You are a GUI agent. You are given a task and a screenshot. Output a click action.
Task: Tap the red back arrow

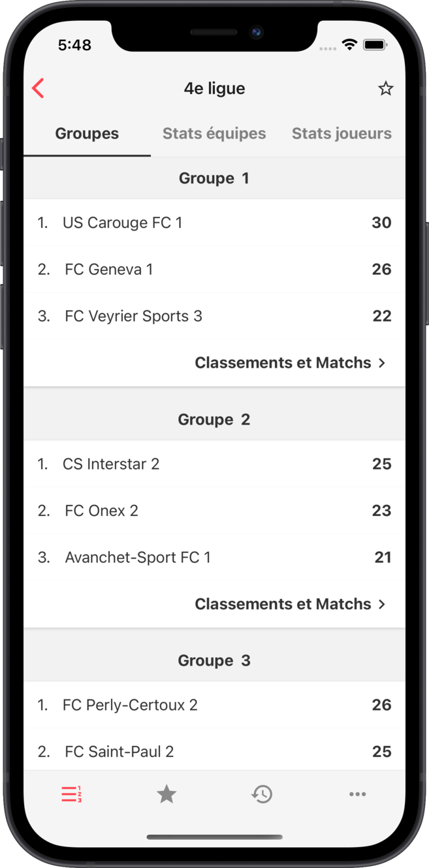pos(38,88)
